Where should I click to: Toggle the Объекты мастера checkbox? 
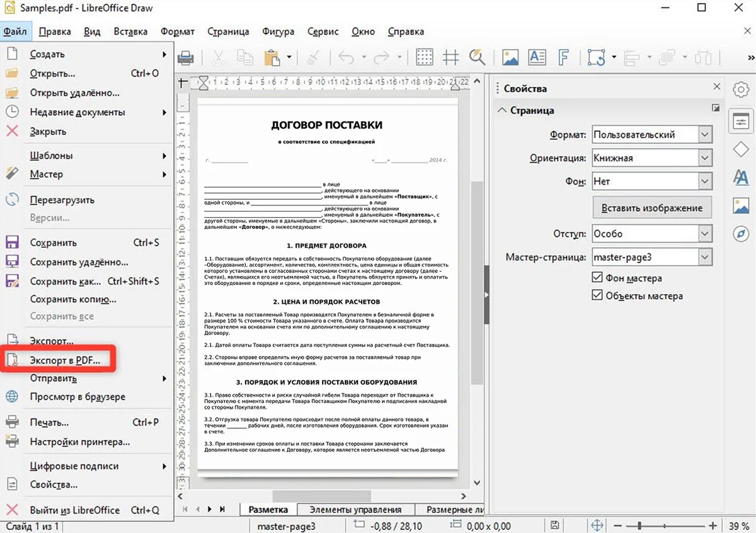coord(597,295)
